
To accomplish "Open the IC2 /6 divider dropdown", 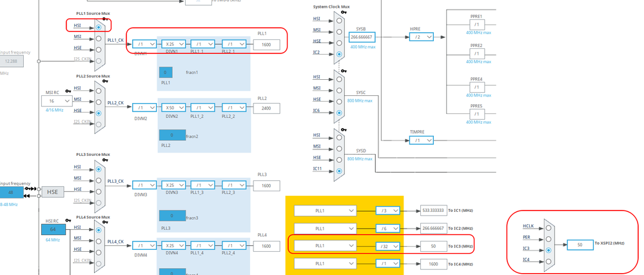I will [387, 229].
